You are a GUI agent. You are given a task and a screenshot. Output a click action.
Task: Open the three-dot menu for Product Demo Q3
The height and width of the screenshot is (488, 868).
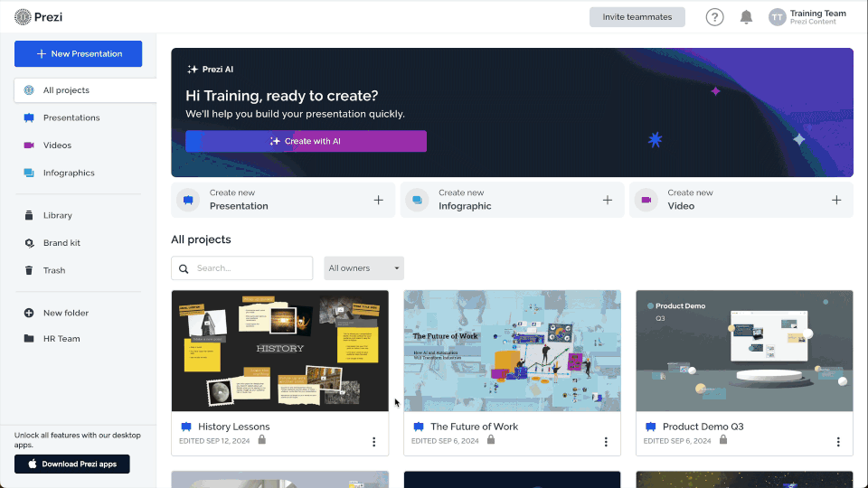tap(838, 442)
